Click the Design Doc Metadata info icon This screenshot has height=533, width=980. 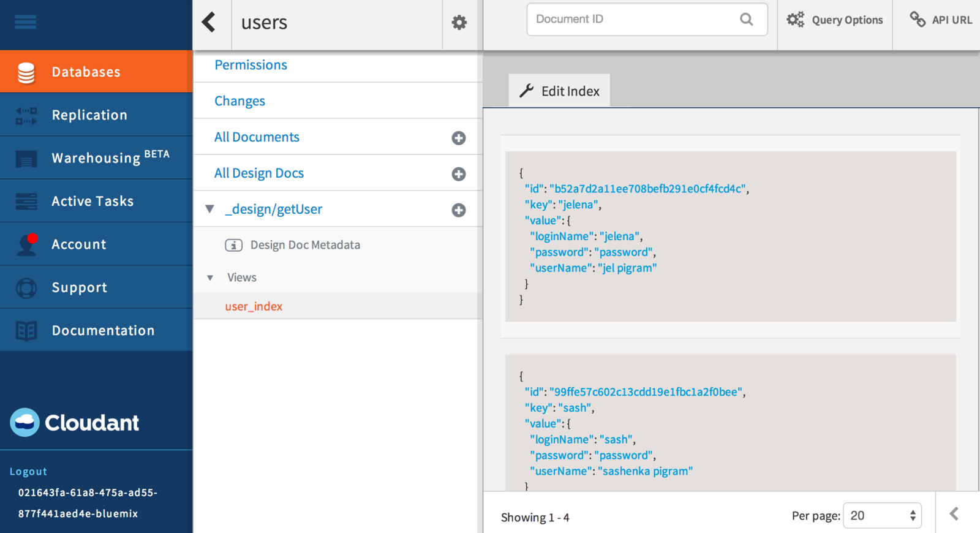pos(234,245)
